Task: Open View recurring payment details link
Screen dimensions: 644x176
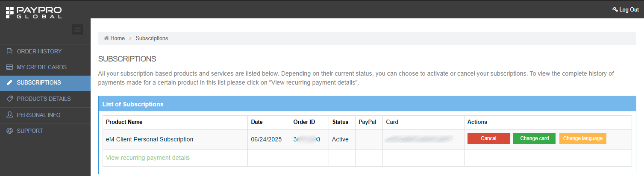Action: click(148, 158)
